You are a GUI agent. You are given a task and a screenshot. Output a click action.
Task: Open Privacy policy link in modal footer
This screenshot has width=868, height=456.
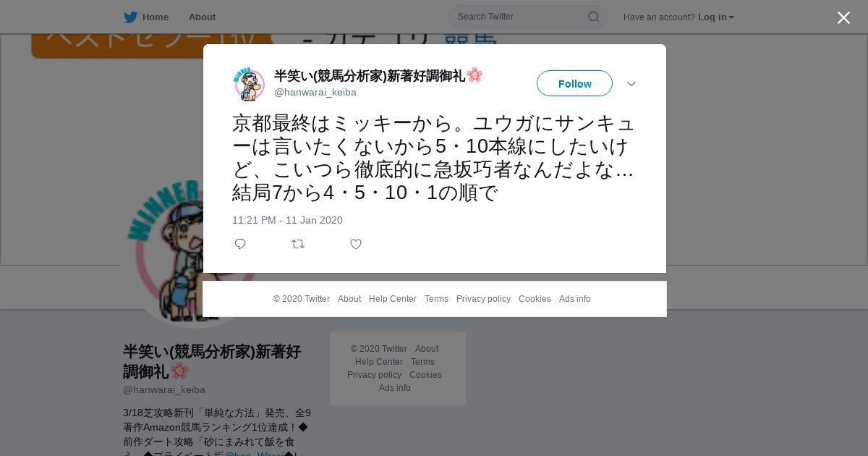point(483,299)
